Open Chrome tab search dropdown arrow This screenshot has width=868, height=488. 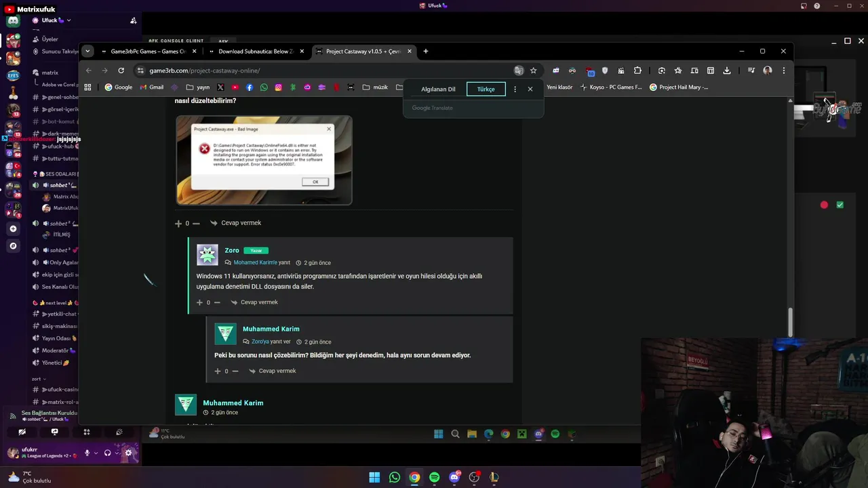click(x=87, y=51)
